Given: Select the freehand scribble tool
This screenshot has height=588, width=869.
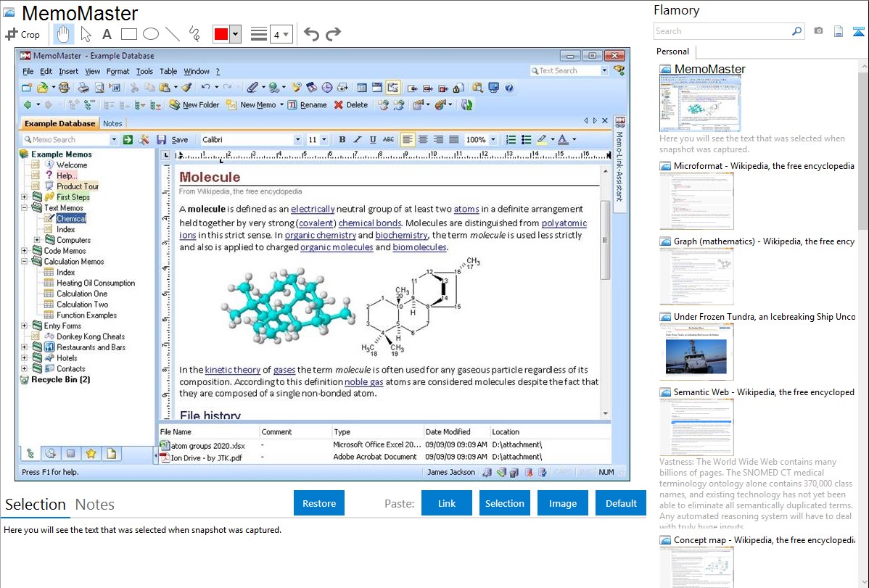Looking at the screenshot, I should click(194, 34).
